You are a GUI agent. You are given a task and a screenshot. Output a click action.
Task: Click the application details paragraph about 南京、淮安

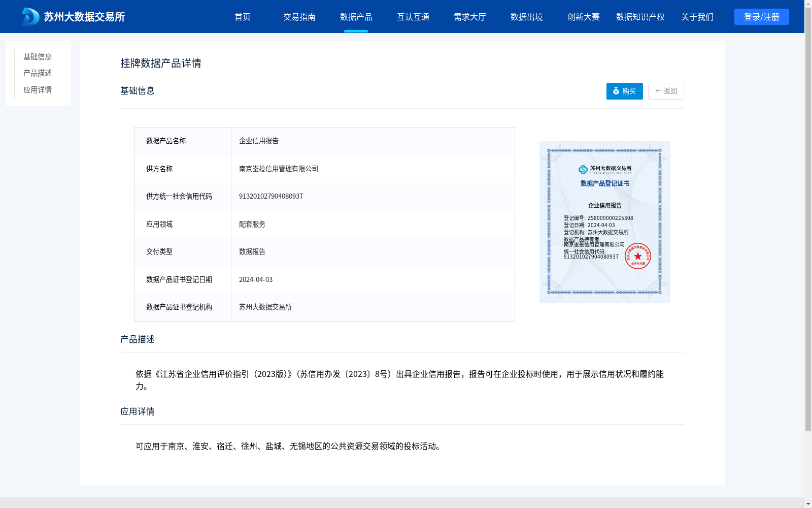coord(290,446)
